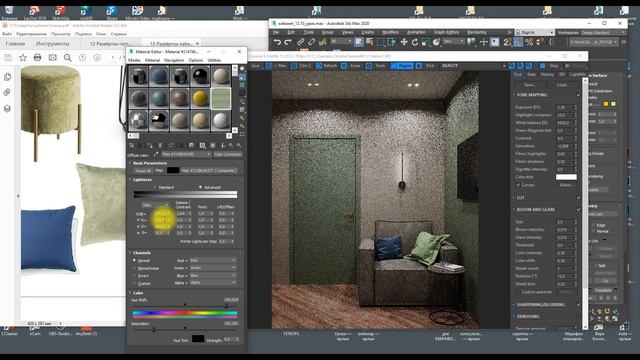The height and width of the screenshot is (360, 640).
Task: Click diffuse color eyedropper in Material Editor
Action: (x=156, y=155)
